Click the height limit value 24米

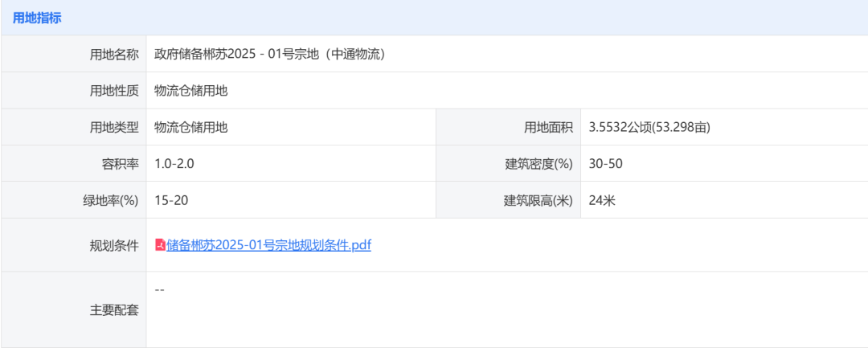click(602, 200)
